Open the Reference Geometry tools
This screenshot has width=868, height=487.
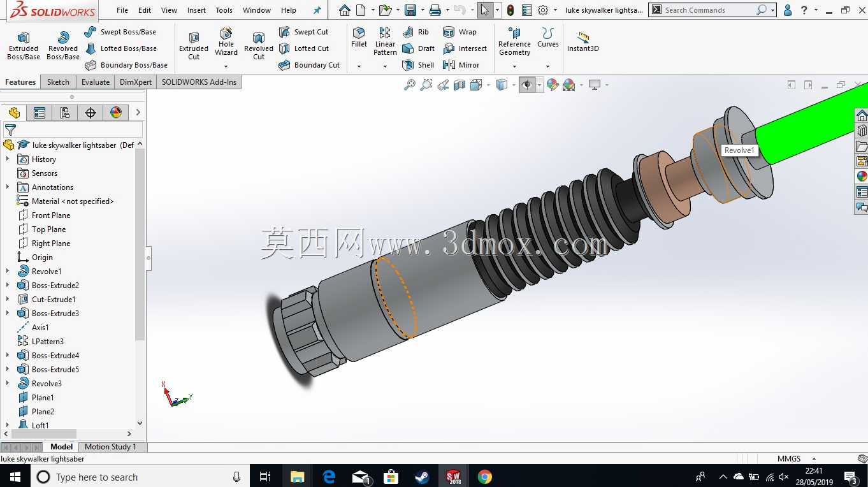coord(514,41)
